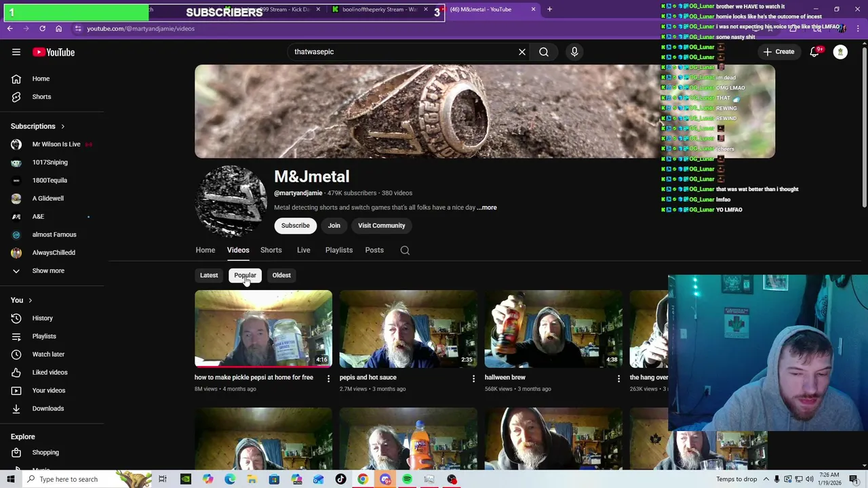Open Task View on the taskbar
This screenshot has height=488, width=868.
(x=163, y=479)
